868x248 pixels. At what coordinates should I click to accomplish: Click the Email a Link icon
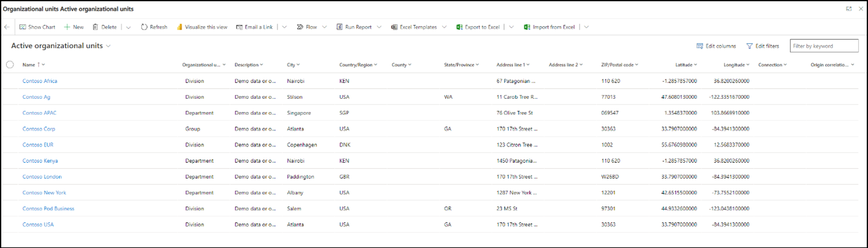click(239, 27)
